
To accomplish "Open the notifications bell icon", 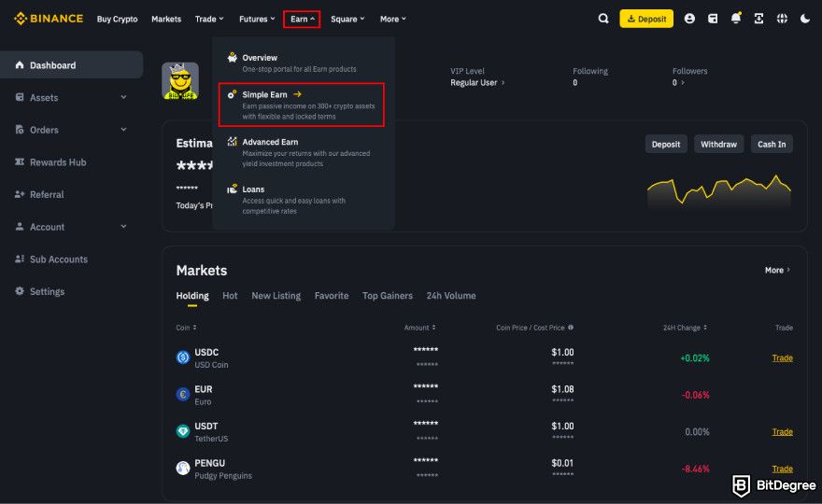I will pos(735,19).
